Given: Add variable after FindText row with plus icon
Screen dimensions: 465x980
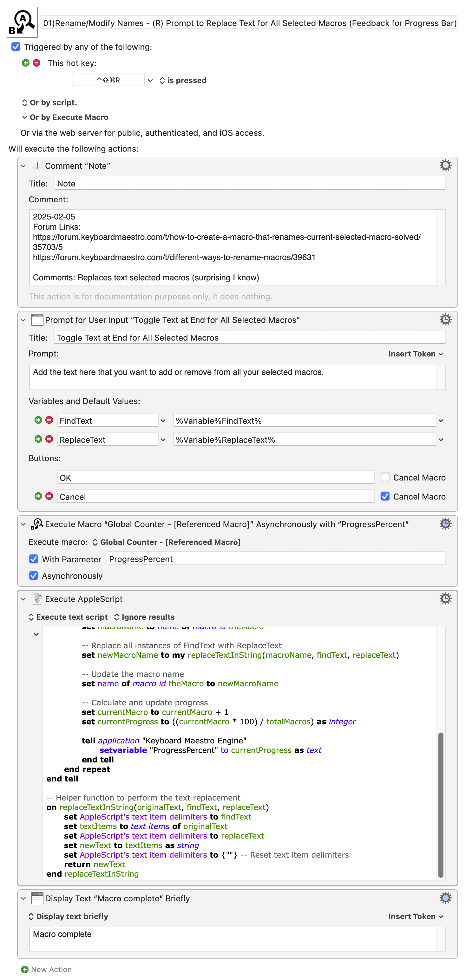Looking at the screenshot, I should point(38,420).
